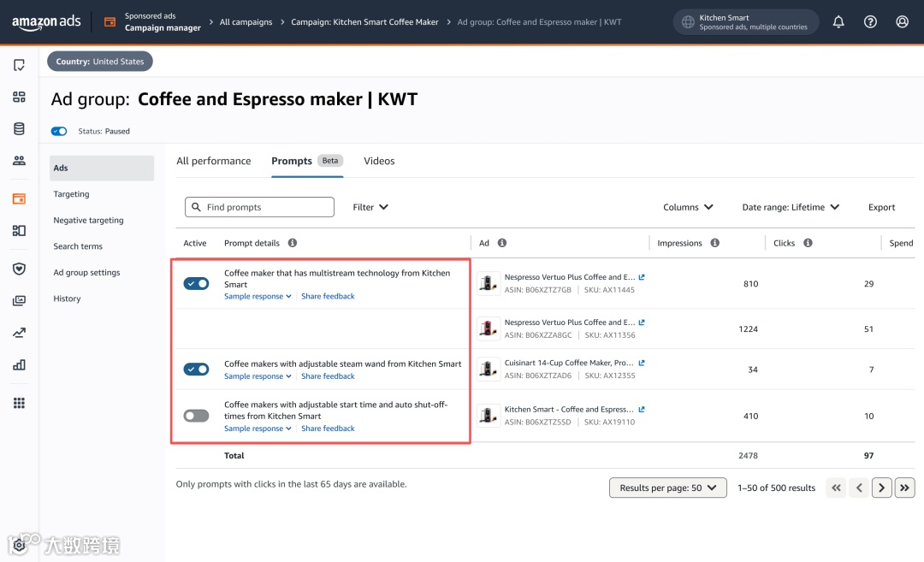Go to the previous results page
Screen dimensions: 924x562
(x=859, y=488)
